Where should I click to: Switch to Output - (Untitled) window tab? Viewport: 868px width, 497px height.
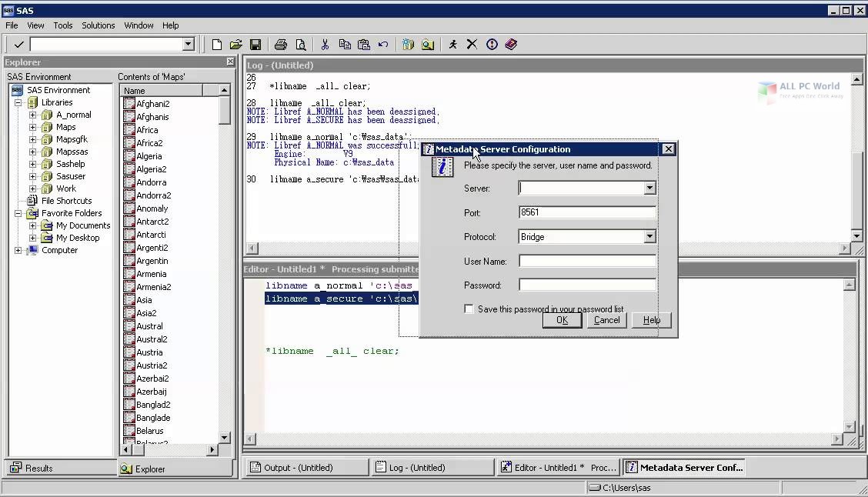[x=306, y=468]
